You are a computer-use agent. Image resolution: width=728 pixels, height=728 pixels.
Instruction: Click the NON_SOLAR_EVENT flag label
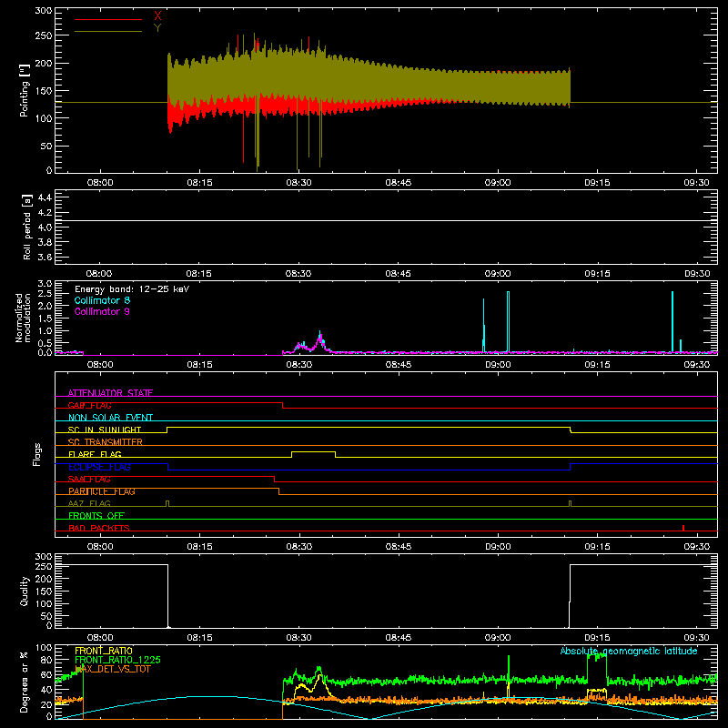(110, 418)
